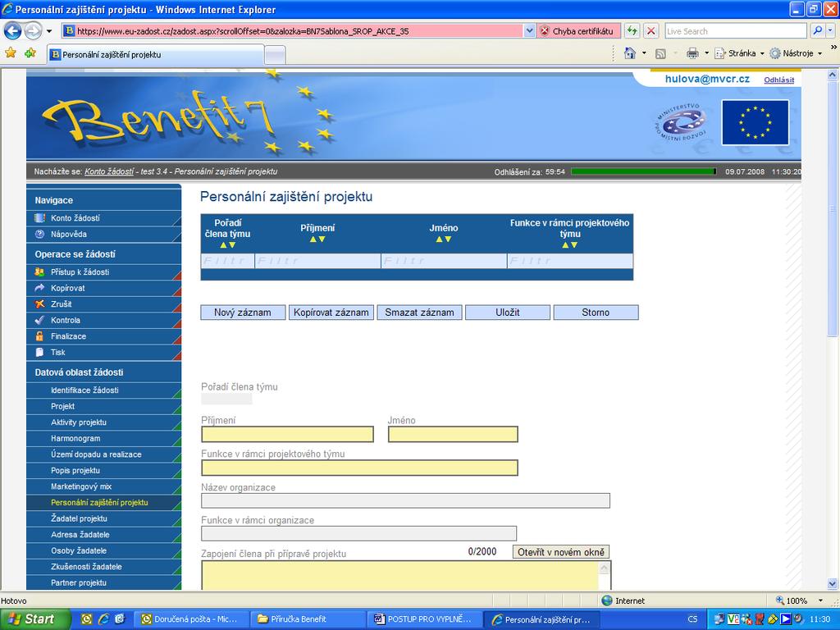840x630 pixels.
Task: Open the Favorites Center star icon
Action: (10, 53)
